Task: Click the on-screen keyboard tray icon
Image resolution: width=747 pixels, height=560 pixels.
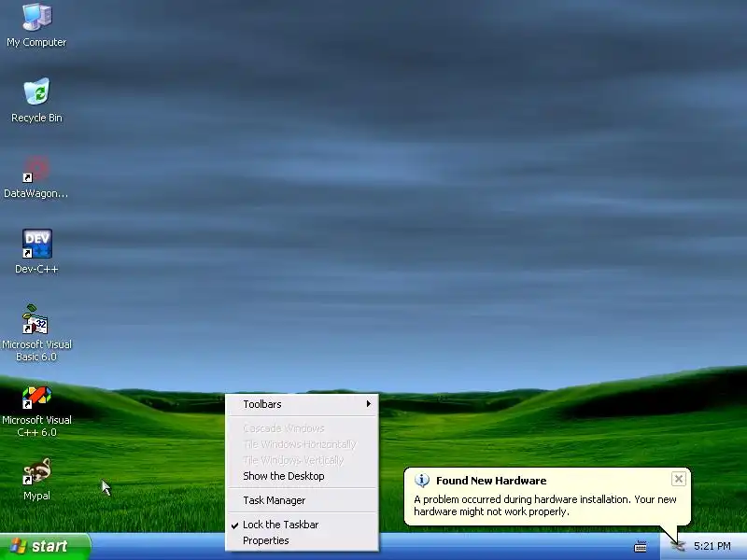Action: coord(641,546)
